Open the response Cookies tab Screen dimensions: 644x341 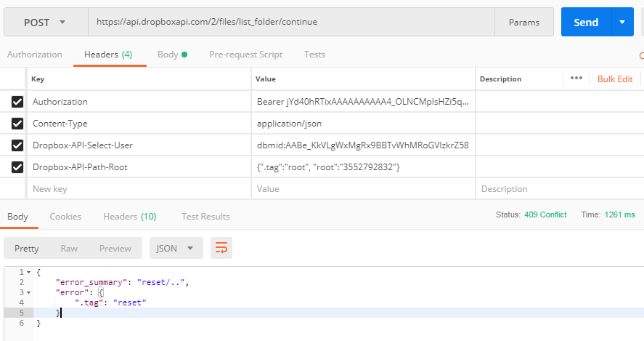pyautogui.click(x=65, y=217)
